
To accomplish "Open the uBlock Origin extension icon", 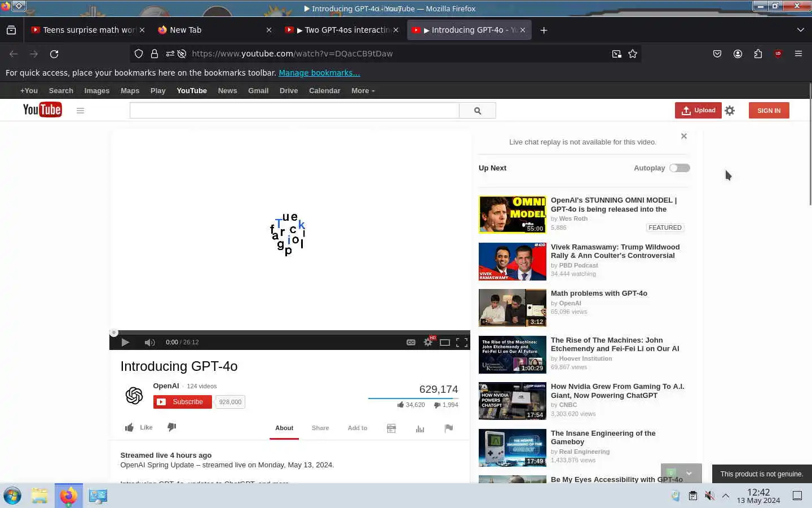I will [778, 54].
